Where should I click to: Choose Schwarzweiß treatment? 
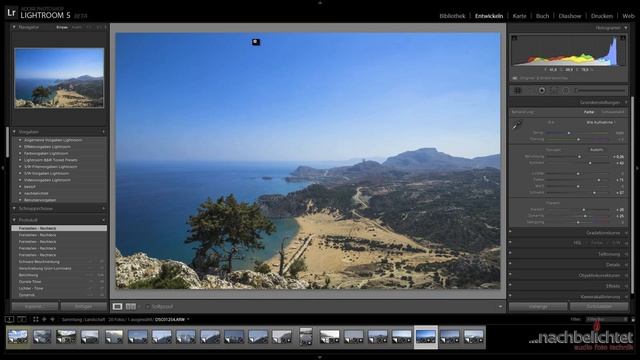click(x=613, y=112)
